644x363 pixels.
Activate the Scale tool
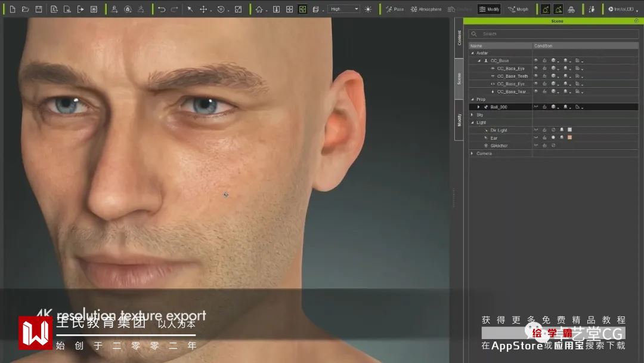(x=238, y=9)
